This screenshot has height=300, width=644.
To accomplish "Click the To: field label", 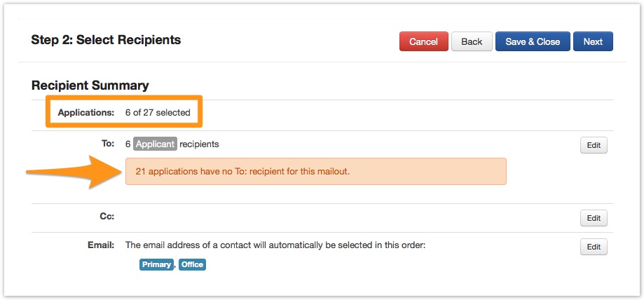I will pos(107,144).
